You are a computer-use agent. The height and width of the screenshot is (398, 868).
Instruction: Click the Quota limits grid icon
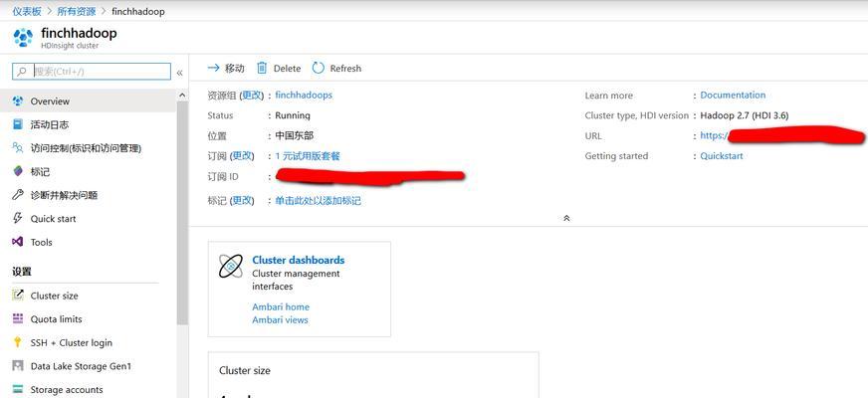pyautogui.click(x=18, y=318)
